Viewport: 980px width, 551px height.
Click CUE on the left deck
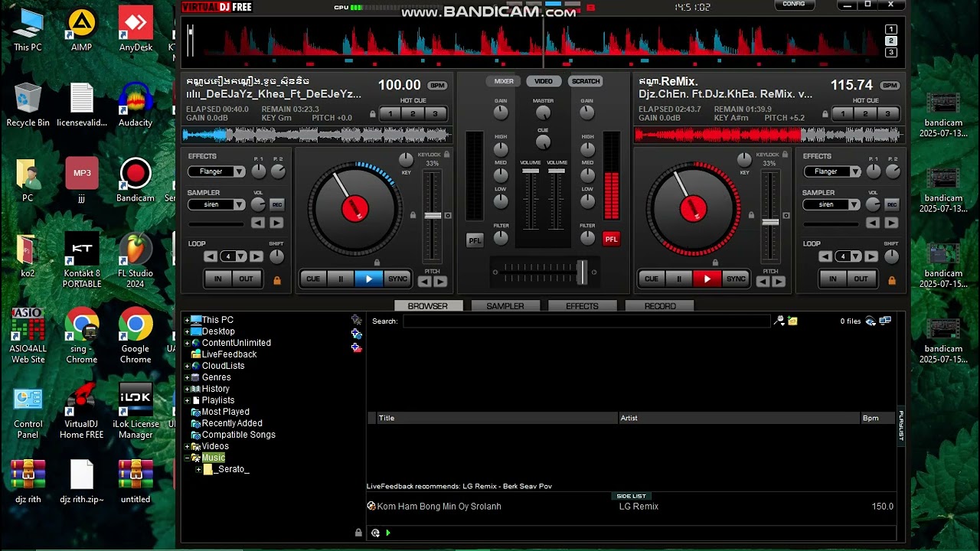click(x=313, y=279)
